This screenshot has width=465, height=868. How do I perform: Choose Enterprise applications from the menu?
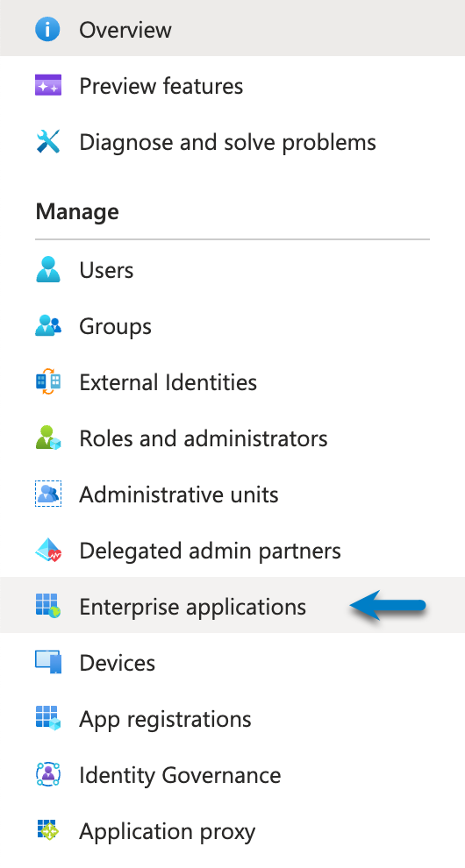pos(232,605)
